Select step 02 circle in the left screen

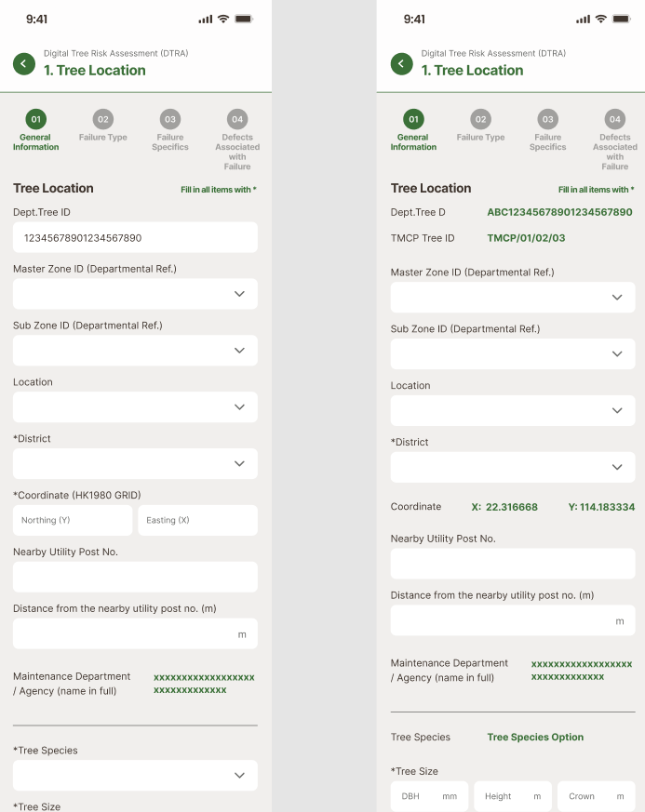tap(103, 119)
